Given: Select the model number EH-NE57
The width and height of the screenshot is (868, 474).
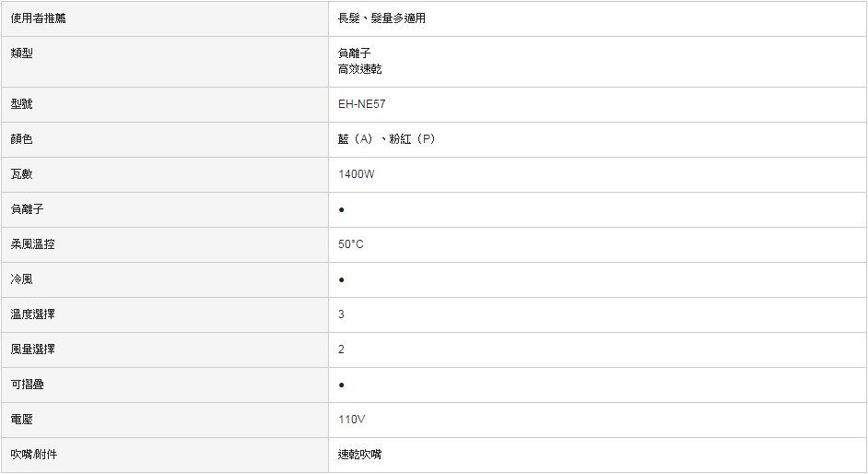Looking at the screenshot, I should click(x=361, y=104).
